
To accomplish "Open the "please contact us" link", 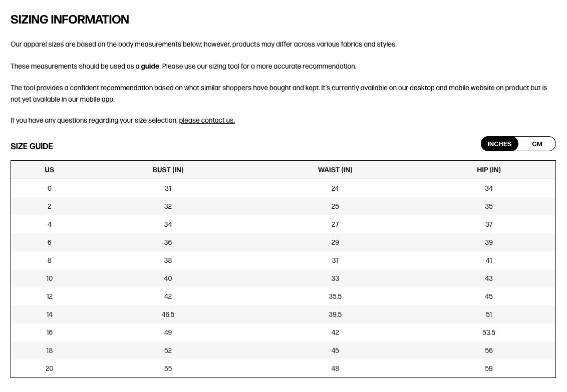I will pos(207,120).
